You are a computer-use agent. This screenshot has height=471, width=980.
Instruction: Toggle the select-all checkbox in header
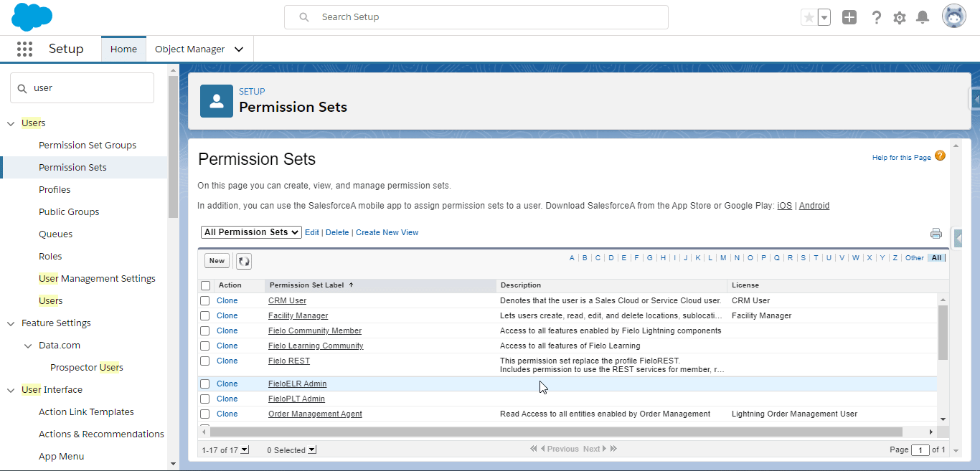tap(206, 285)
